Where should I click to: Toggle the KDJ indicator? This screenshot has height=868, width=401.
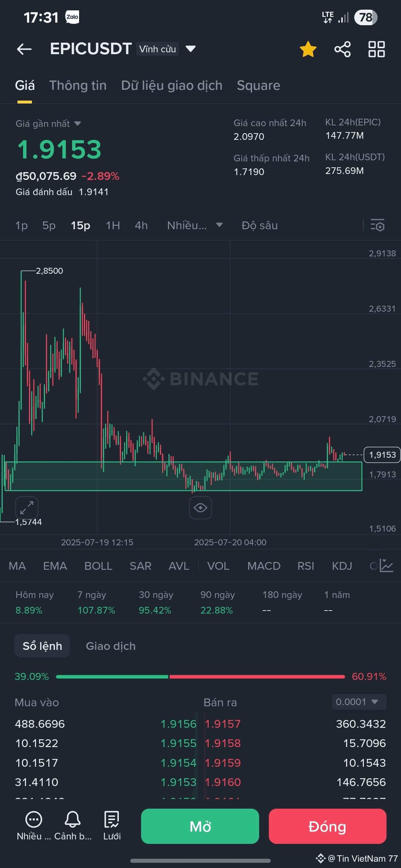tap(342, 566)
